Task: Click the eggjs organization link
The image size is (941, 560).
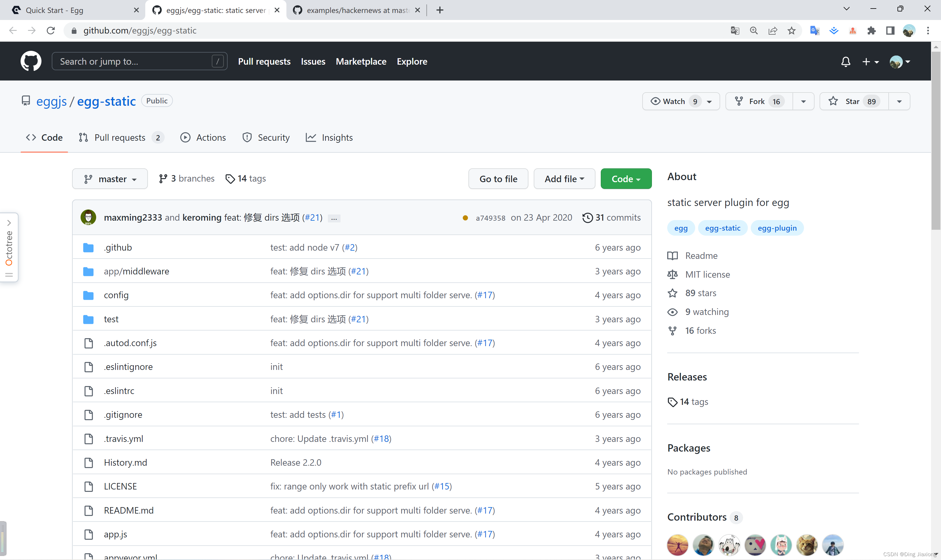Action: pyautogui.click(x=51, y=101)
